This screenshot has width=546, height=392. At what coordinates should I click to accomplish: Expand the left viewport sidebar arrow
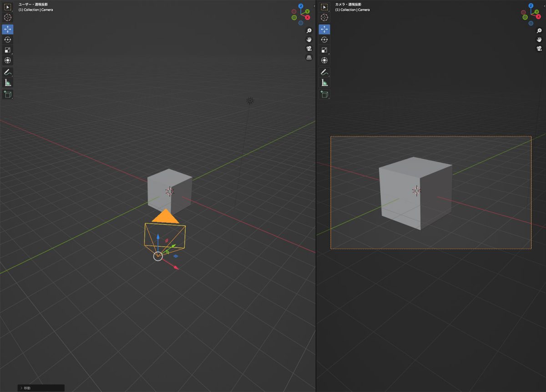click(314, 6)
